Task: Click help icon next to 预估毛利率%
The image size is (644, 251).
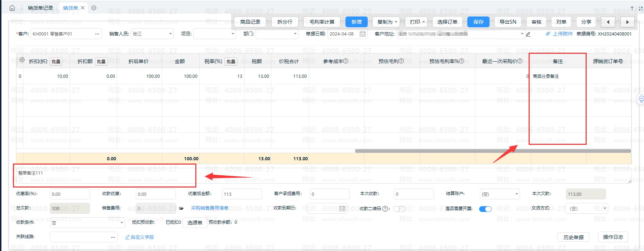Action: click(x=462, y=61)
